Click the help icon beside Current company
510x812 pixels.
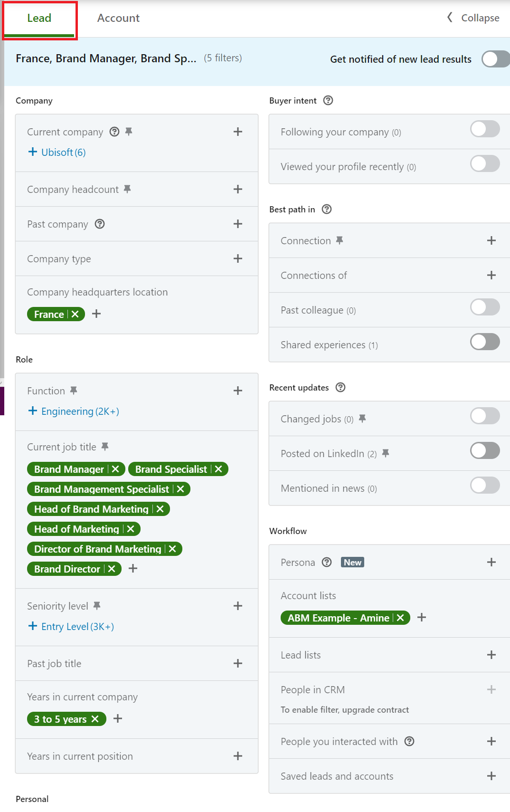(x=114, y=132)
